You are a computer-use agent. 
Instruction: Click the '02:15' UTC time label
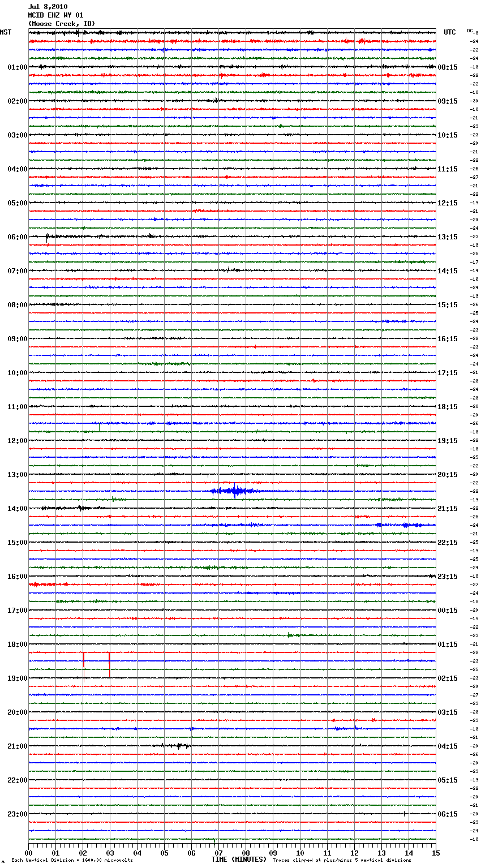(448, 678)
